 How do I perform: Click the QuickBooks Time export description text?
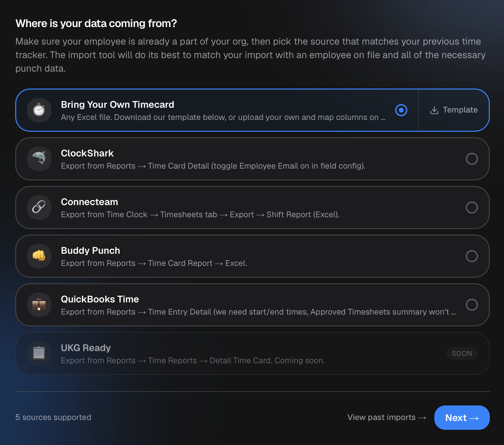(x=259, y=312)
